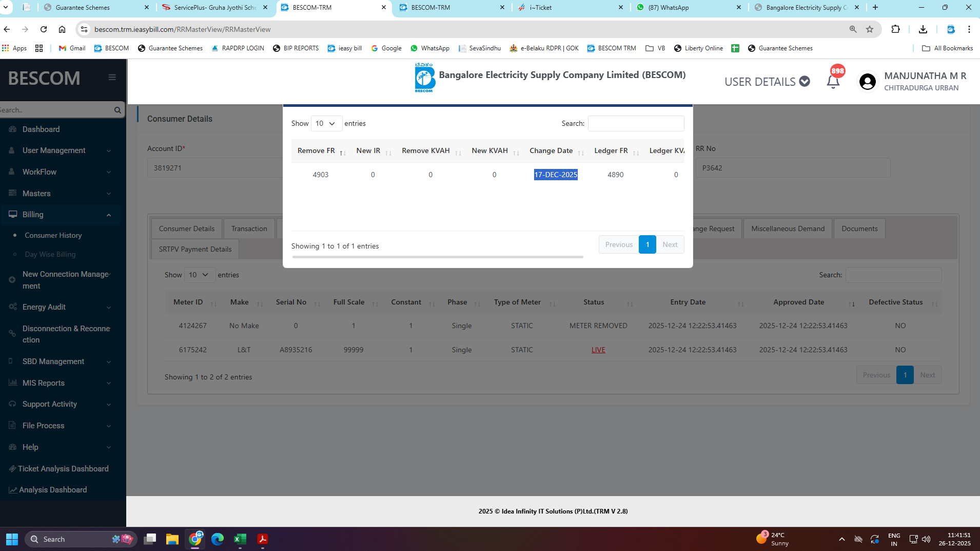The image size is (980, 551).
Task: Open Consumer History sidebar link
Action: coord(53,236)
